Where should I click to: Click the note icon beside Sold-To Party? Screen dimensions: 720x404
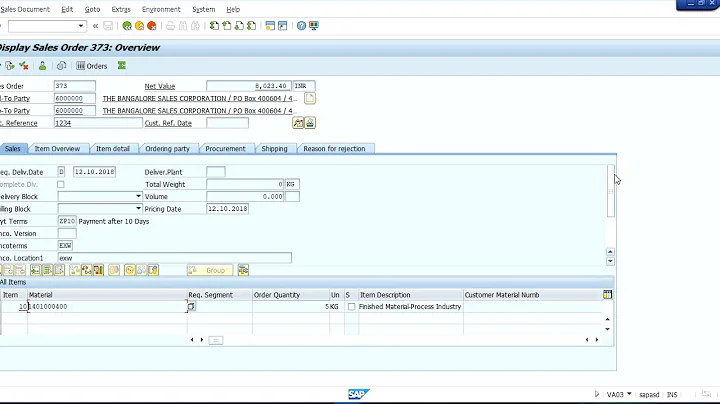(310, 98)
